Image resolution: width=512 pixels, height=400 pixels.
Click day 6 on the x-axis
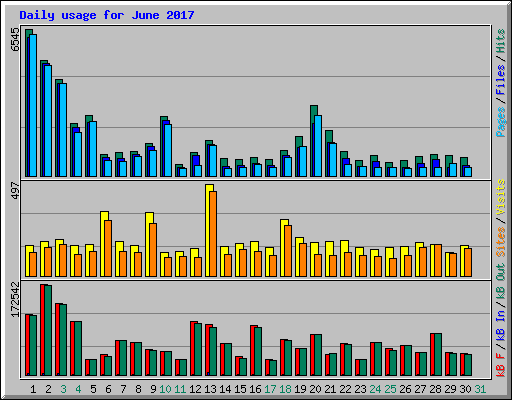pyautogui.click(x=108, y=389)
